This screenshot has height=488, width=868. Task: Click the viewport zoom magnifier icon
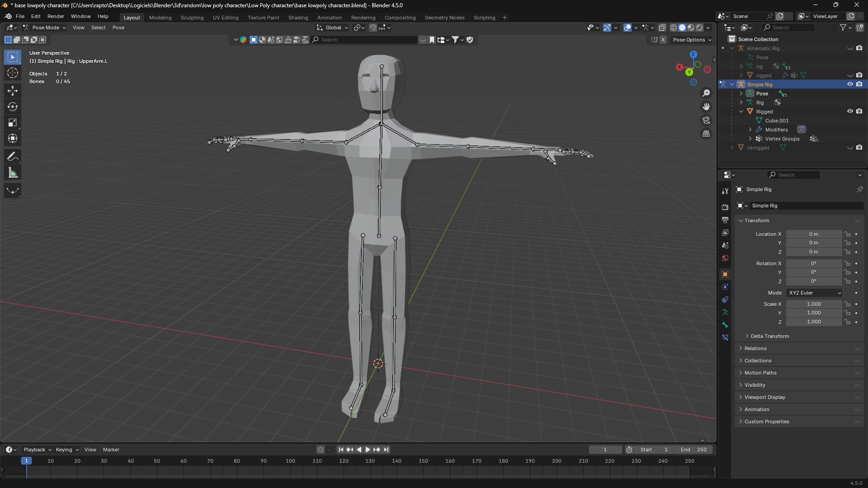pos(706,93)
